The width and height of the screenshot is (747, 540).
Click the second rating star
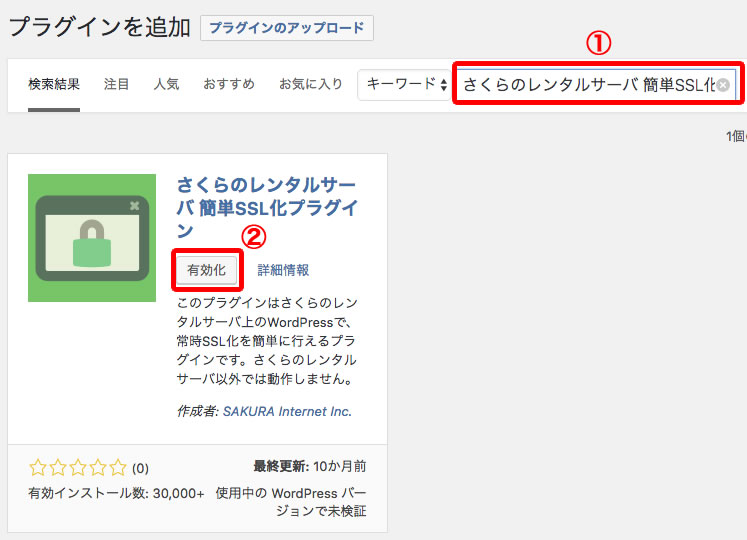(x=58, y=467)
